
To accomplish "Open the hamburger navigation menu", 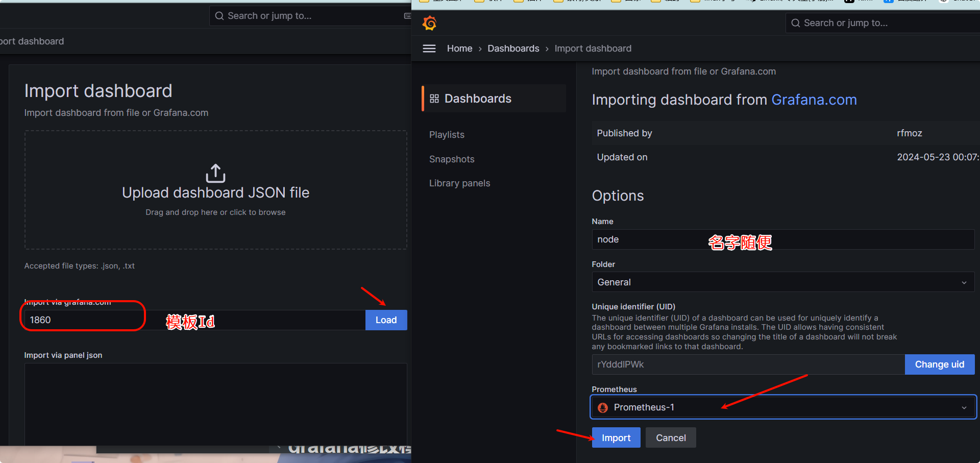I will (429, 48).
